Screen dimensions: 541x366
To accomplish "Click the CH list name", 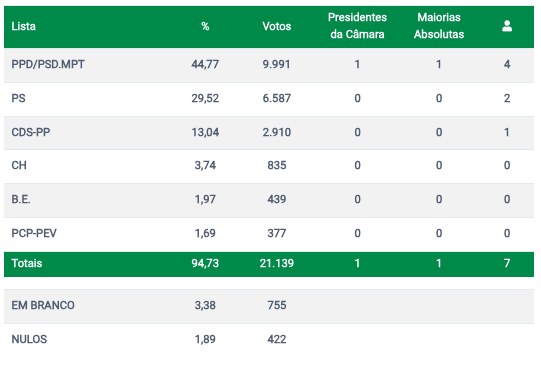I will coord(19,165).
